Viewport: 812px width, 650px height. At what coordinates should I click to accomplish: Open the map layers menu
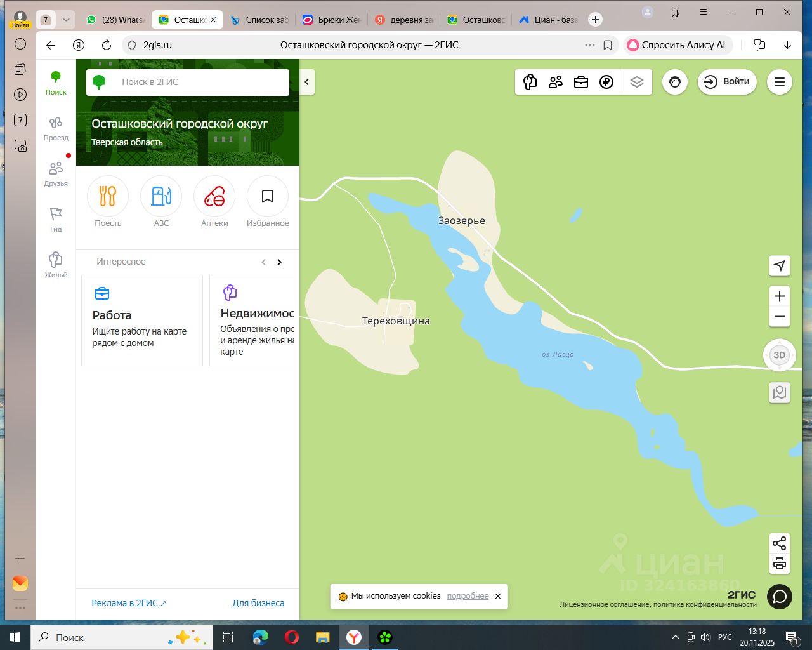[x=637, y=82]
